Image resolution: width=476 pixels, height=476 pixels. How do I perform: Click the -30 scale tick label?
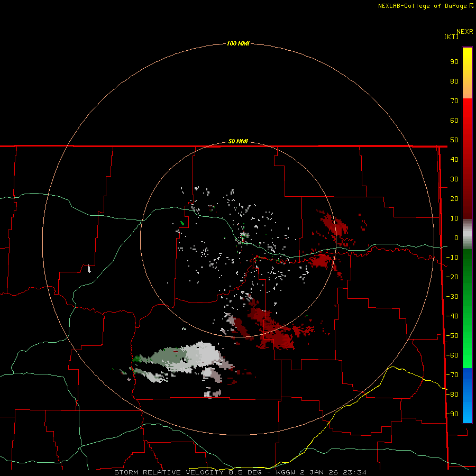(x=452, y=297)
